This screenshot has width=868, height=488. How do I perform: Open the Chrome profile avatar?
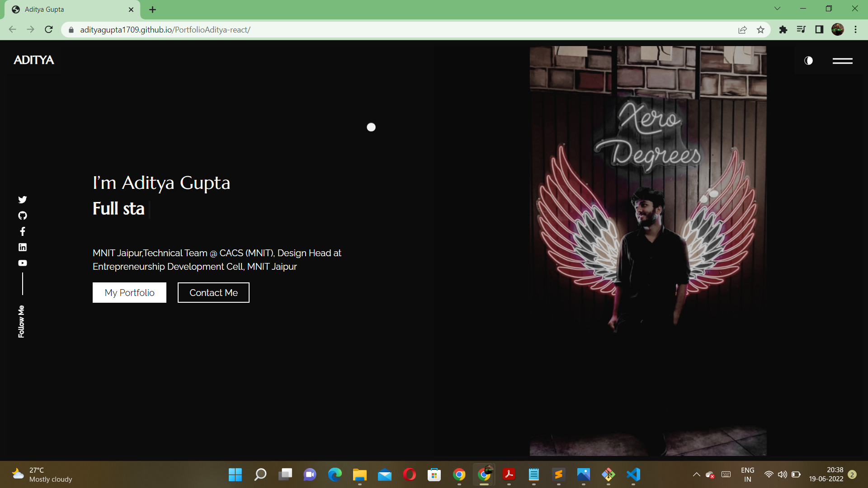click(x=837, y=30)
